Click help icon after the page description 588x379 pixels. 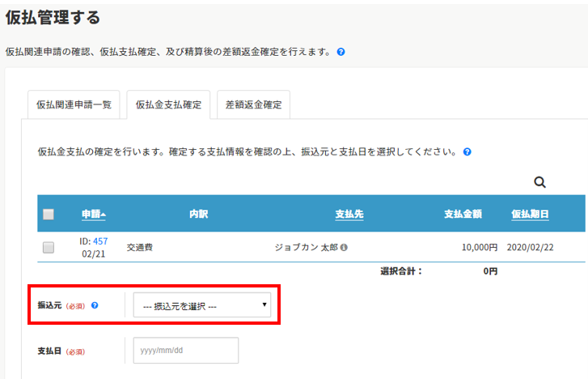341,52
